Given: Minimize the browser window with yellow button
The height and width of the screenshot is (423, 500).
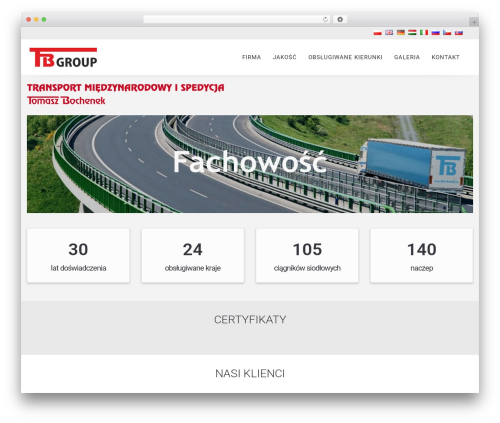Looking at the screenshot, I should tap(36, 19).
